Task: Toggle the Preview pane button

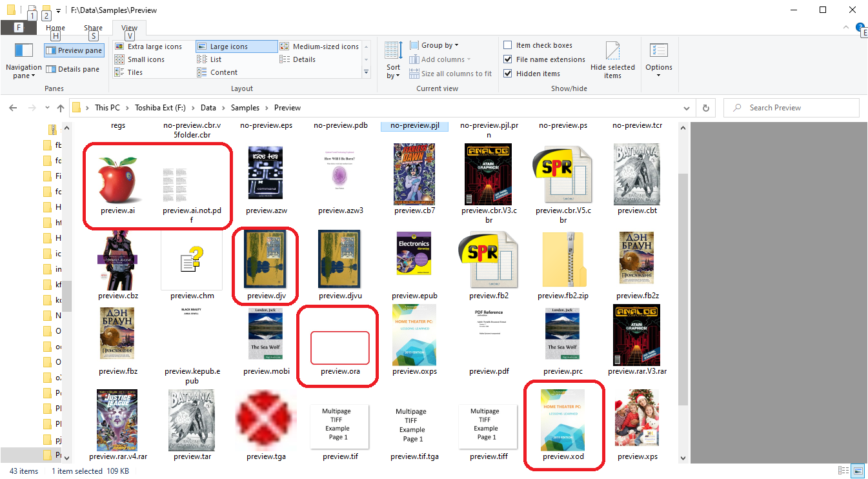Action: pos(73,50)
